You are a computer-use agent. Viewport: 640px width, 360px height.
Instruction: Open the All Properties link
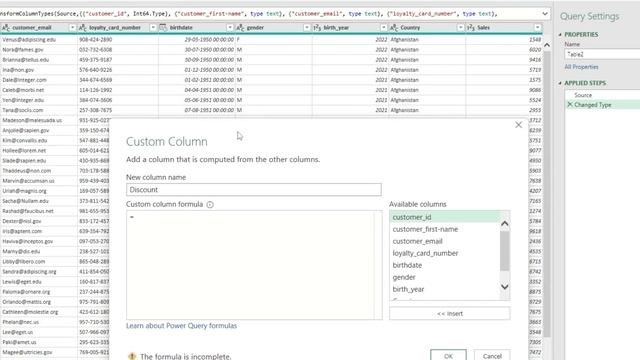click(581, 67)
